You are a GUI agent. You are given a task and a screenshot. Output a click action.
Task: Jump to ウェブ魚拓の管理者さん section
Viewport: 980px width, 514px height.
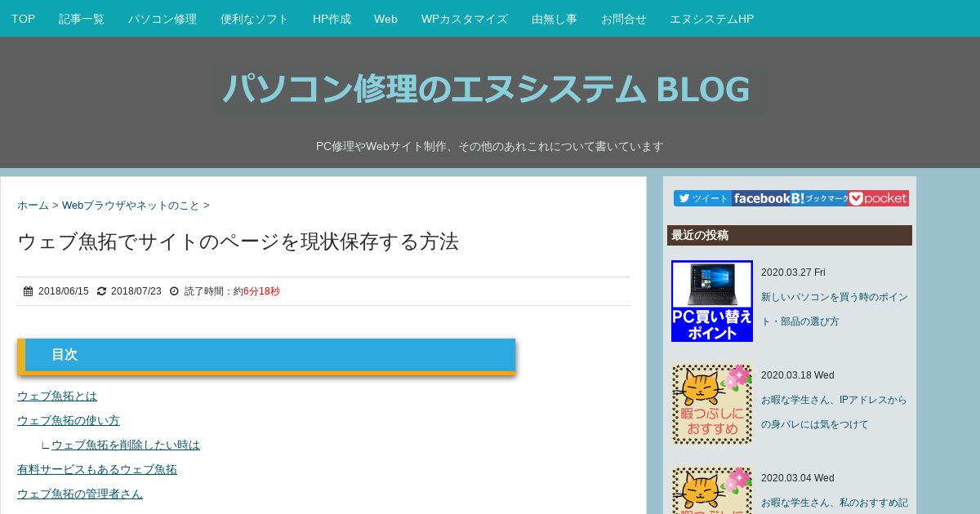click(x=80, y=494)
